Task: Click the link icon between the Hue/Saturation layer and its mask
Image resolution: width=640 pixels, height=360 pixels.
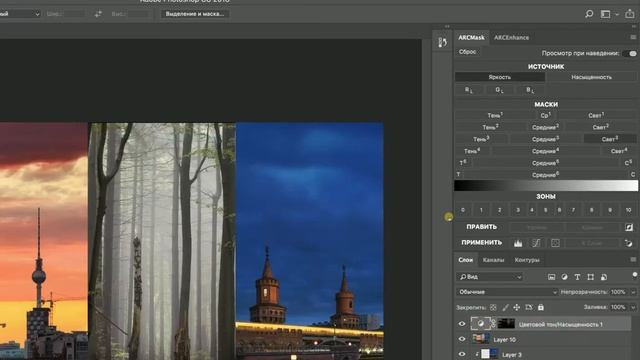Action: coord(493,324)
